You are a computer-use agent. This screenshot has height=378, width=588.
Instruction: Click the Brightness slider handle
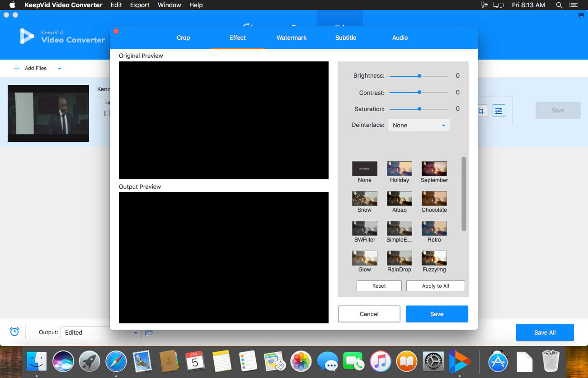click(x=419, y=76)
